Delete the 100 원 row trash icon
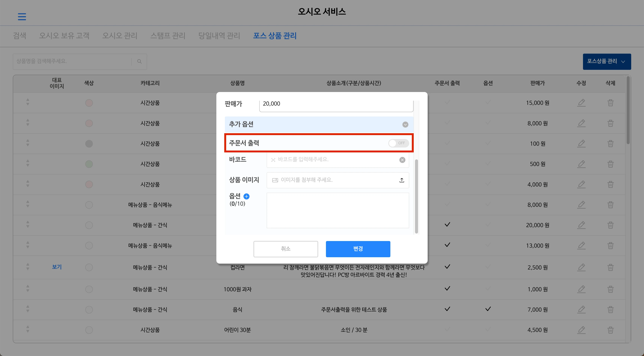Viewport: 644px width, 356px height. point(610,144)
